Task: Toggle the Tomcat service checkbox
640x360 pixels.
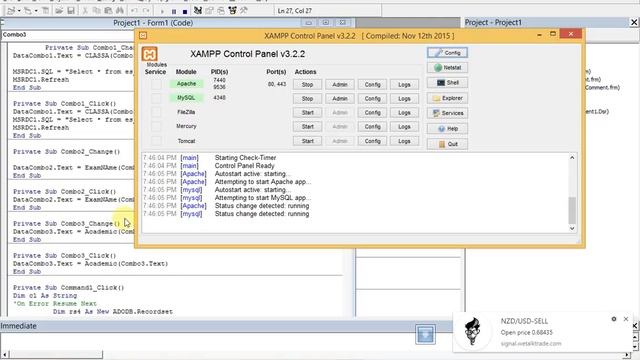Action: (156, 141)
